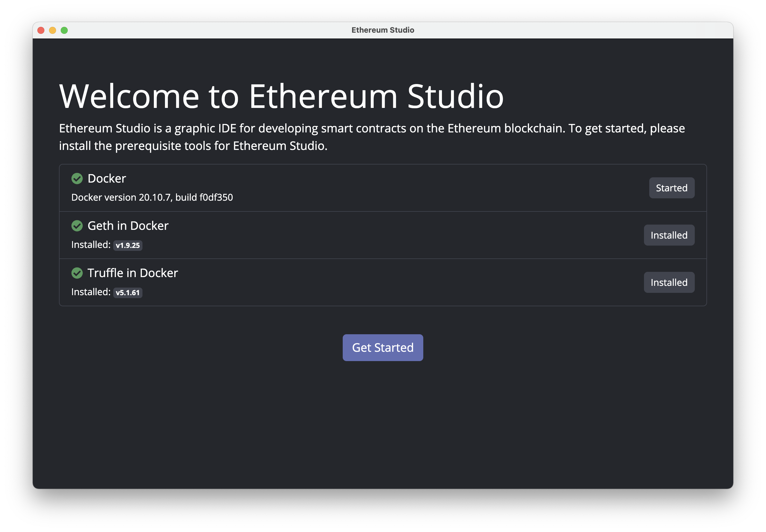Image resolution: width=766 pixels, height=532 pixels.
Task: Click the green checkmark beside Docker
Action: (77, 179)
